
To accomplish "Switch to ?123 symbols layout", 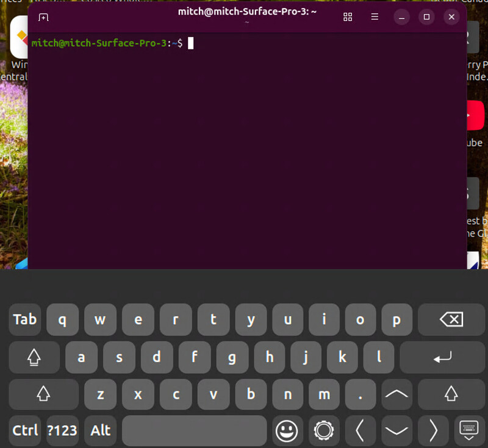I will (x=62, y=430).
